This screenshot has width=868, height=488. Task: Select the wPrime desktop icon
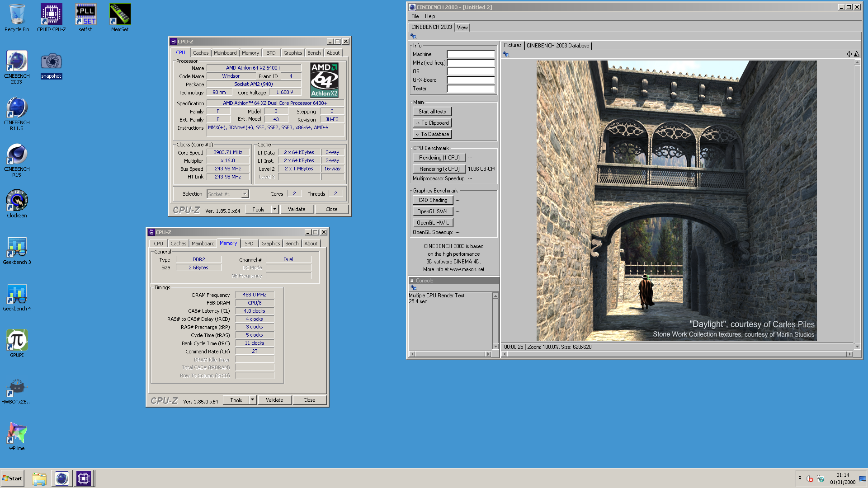click(17, 436)
